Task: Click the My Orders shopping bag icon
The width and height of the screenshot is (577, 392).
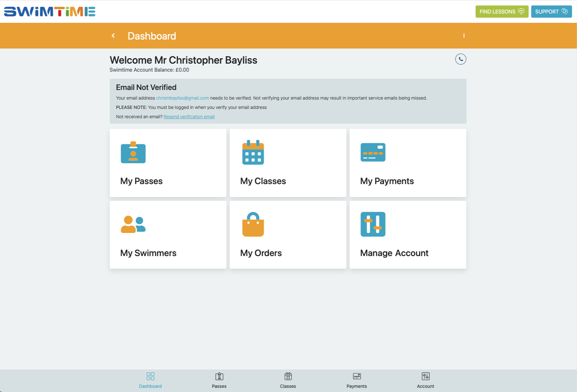Action: click(x=253, y=224)
